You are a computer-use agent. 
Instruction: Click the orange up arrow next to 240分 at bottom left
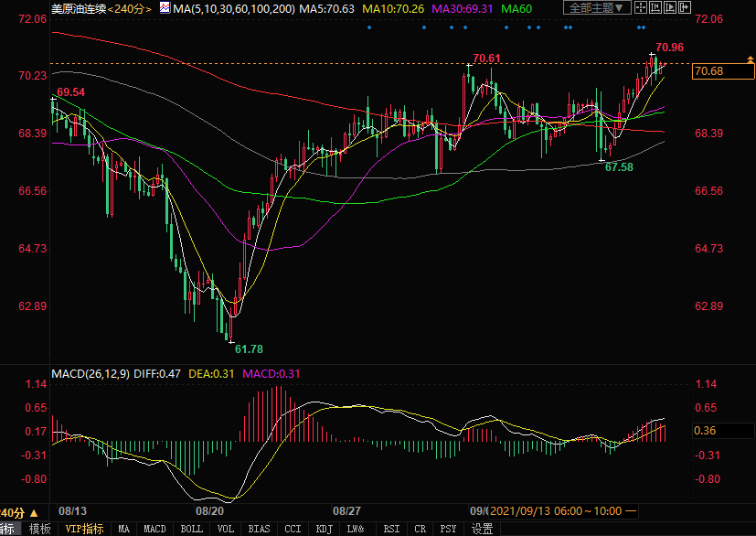(35, 512)
